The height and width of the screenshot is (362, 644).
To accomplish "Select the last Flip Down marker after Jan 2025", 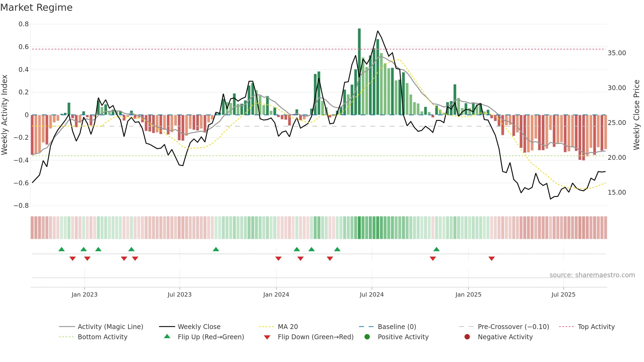I will tap(492, 258).
